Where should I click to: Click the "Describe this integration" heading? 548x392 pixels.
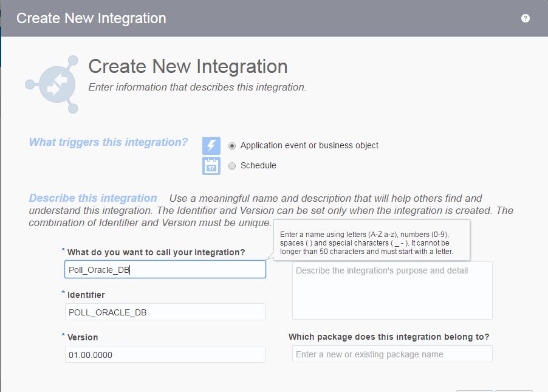point(93,198)
